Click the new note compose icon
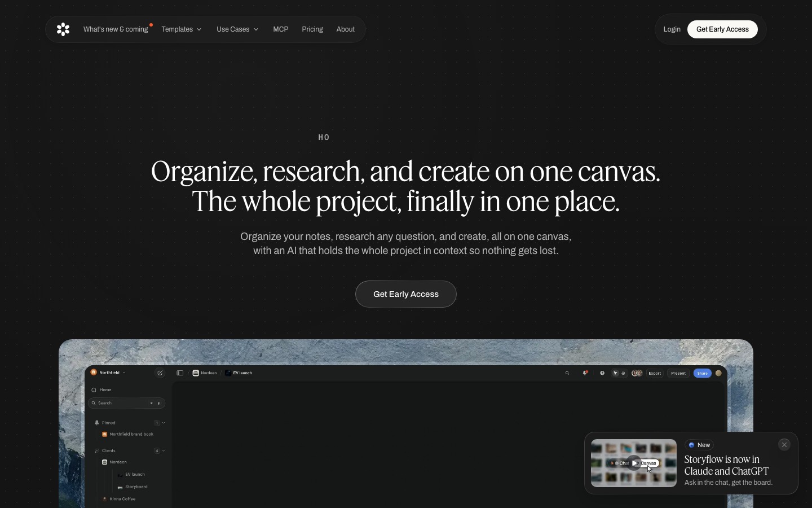This screenshot has width=812, height=508. (160, 373)
